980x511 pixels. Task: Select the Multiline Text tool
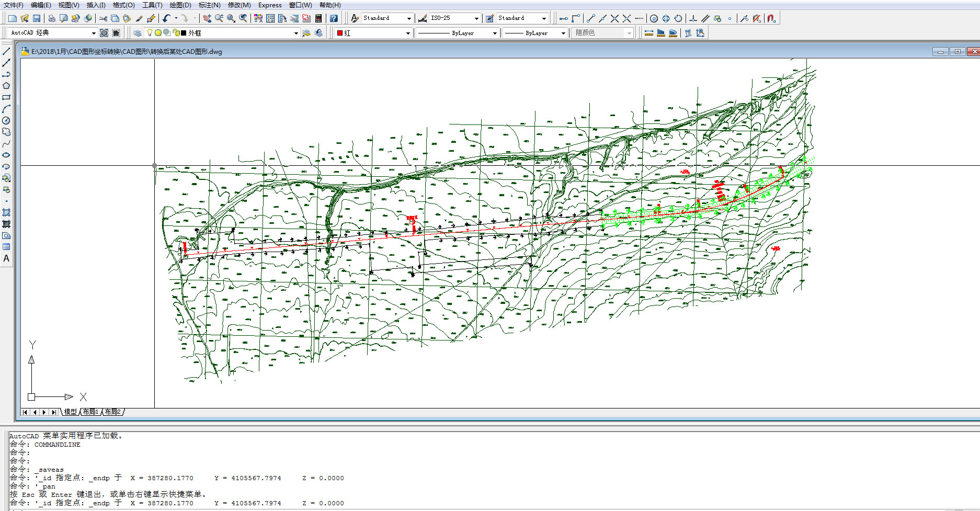click(6, 258)
